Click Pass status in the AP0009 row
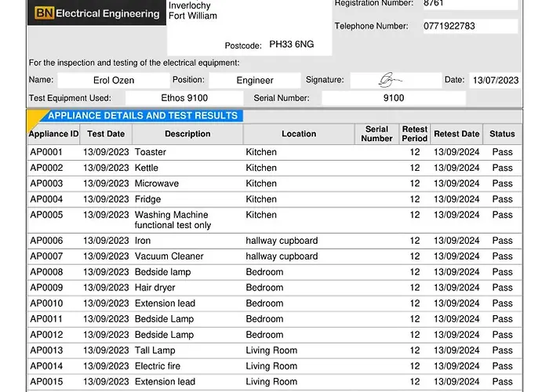This screenshot has height=392, width=549. click(x=502, y=288)
